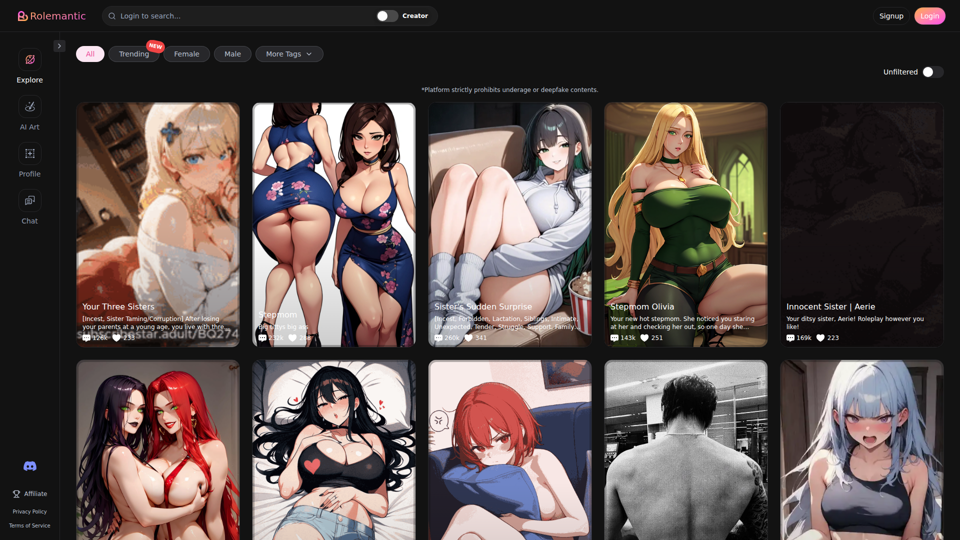The height and width of the screenshot is (540, 960).
Task: Toggle the Creator switch
Action: click(387, 16)
